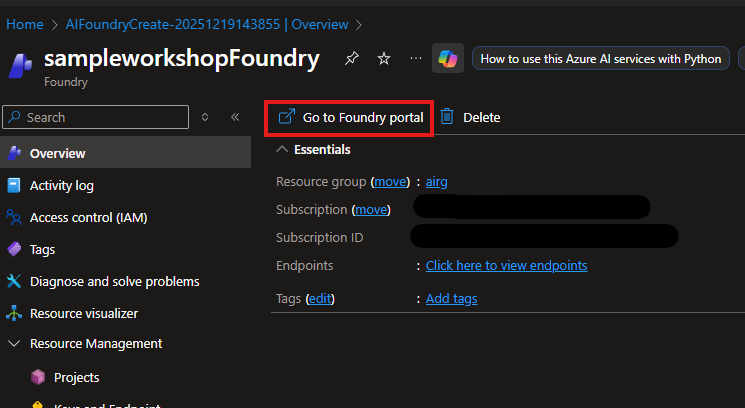
Task: Click the Overview icon in the sidebar
Action: click(x=14, y=153)
